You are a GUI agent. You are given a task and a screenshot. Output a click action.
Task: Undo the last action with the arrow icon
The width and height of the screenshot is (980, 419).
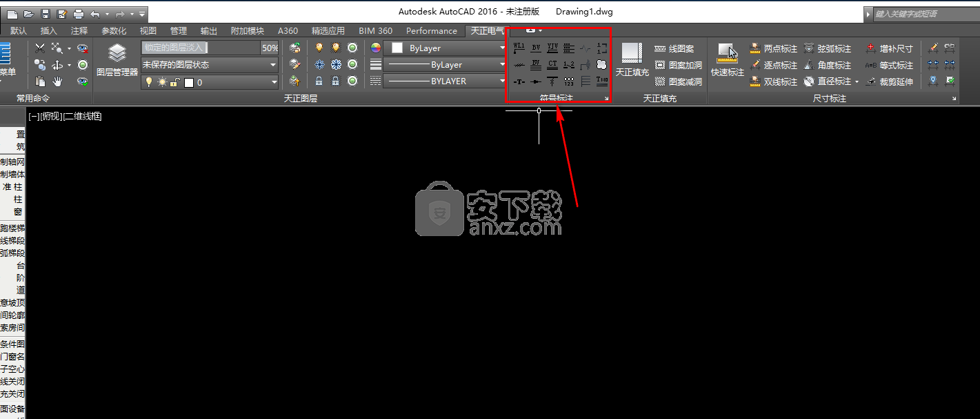pos(95,14)
